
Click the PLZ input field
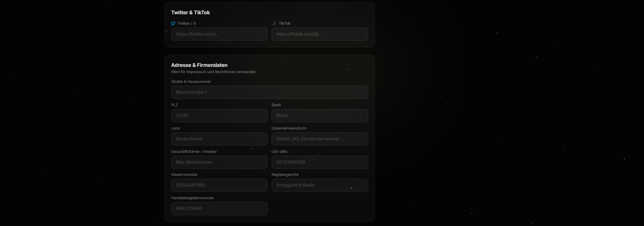(x=219, y=116)
